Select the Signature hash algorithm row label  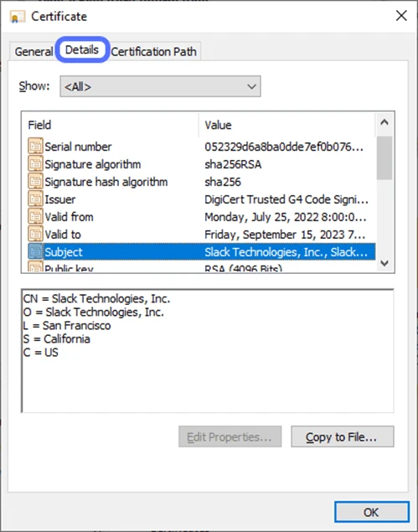click(x=106, y=182)
